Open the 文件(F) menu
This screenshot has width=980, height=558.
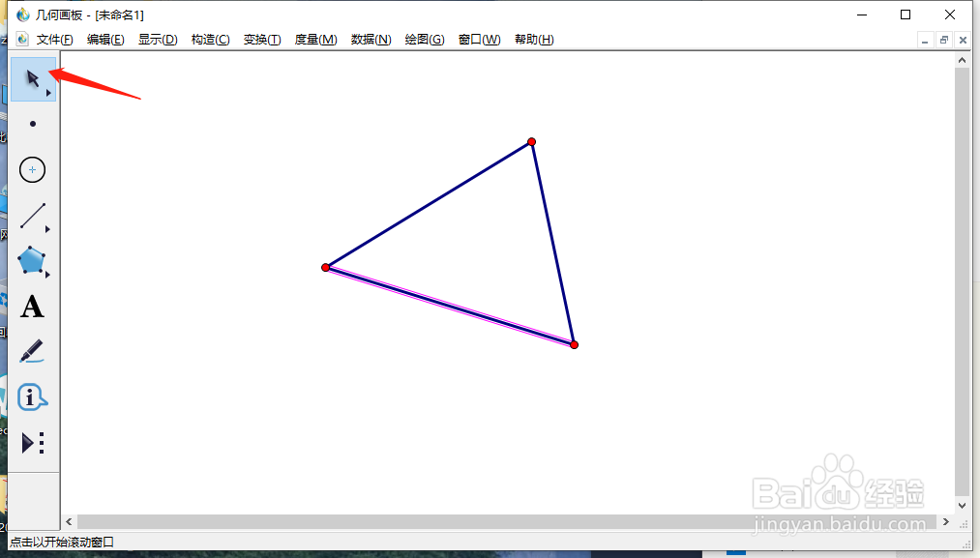coord(54,40)
